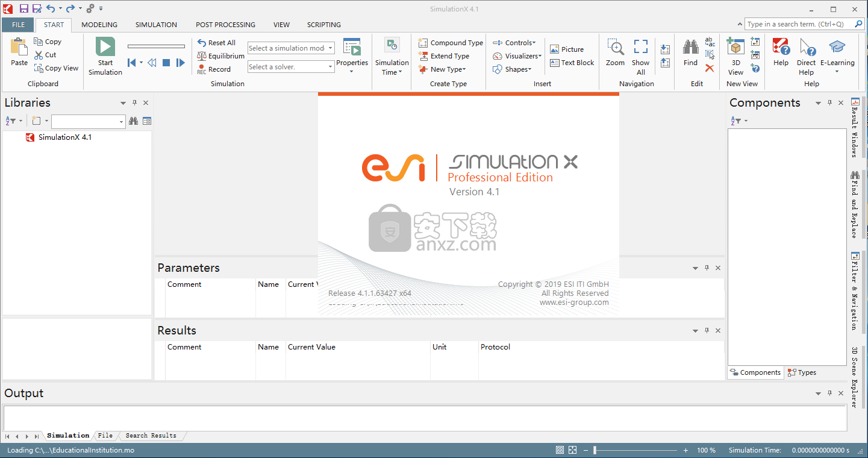
Task: Switch to the SIMULATION ribbon tab
Action: (156, 25)
